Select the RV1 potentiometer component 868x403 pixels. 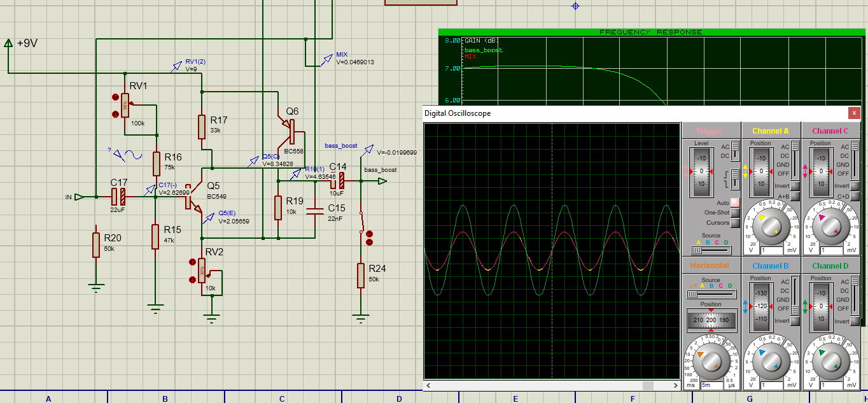point(125,106)
